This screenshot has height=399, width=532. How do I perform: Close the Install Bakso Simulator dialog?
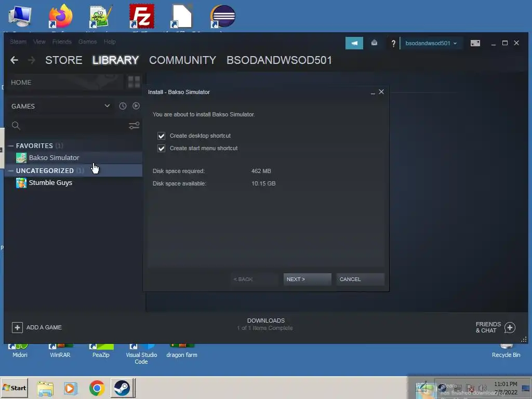381,92
